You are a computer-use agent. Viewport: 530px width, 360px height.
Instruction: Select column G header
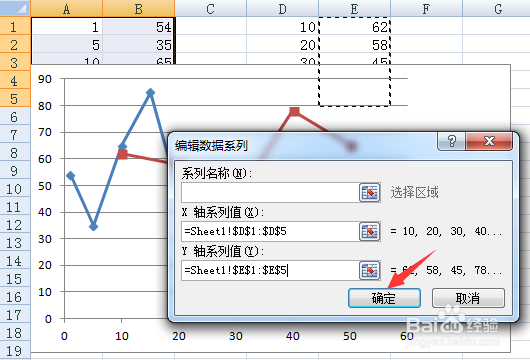pos(496,8)
